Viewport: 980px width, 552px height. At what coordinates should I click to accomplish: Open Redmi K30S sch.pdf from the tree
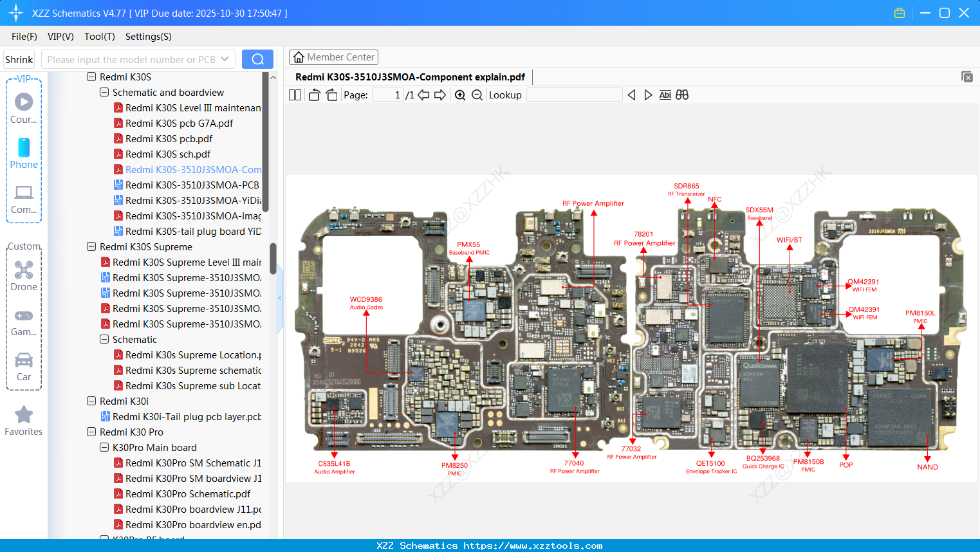point(169,154)
